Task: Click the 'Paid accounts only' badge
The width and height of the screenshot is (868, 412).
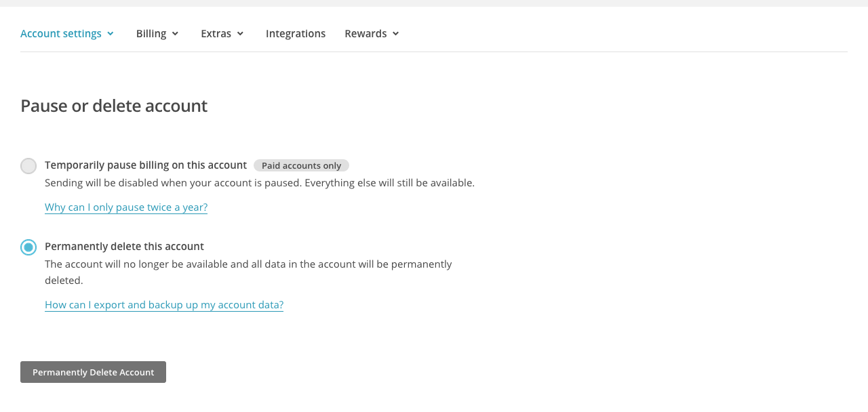Action: (302, 165)
